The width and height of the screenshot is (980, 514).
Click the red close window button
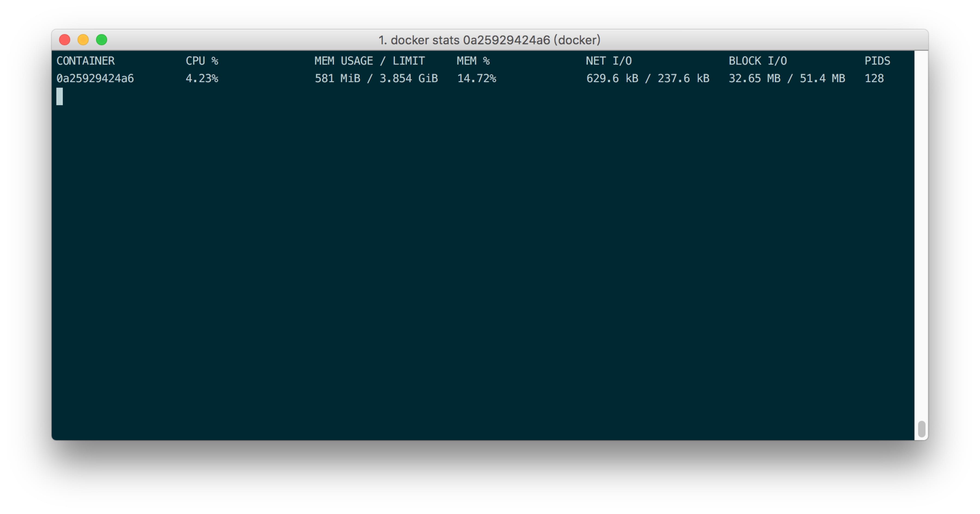[65, 40]
